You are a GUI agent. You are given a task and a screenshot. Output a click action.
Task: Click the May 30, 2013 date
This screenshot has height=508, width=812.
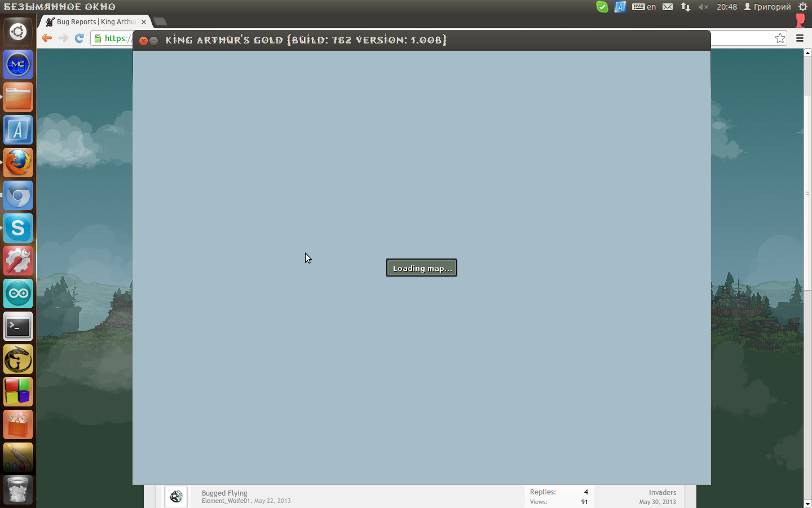pos(657,502)
